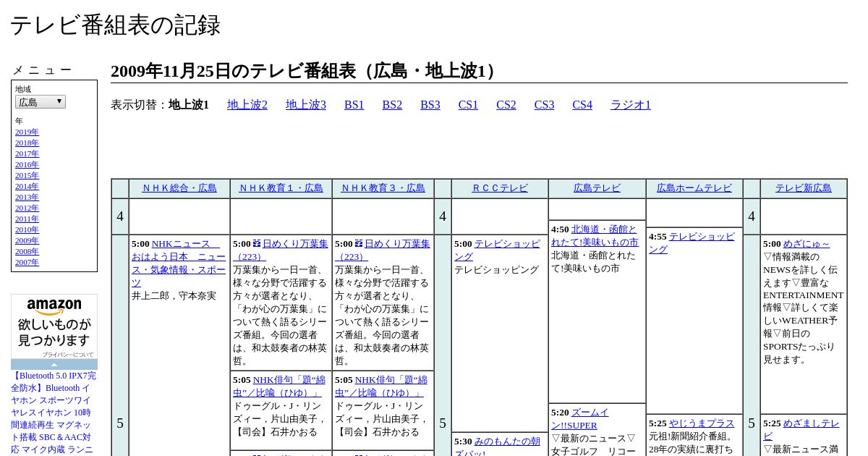Switch to the BS1 listing
This screenshot has width=868, height=456.
(x=354, y=105)
